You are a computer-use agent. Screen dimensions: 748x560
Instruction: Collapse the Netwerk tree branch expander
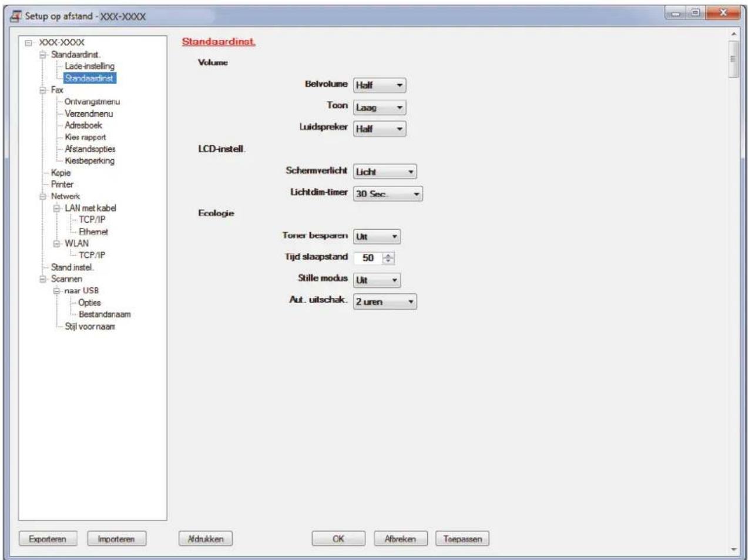(43, 196)
